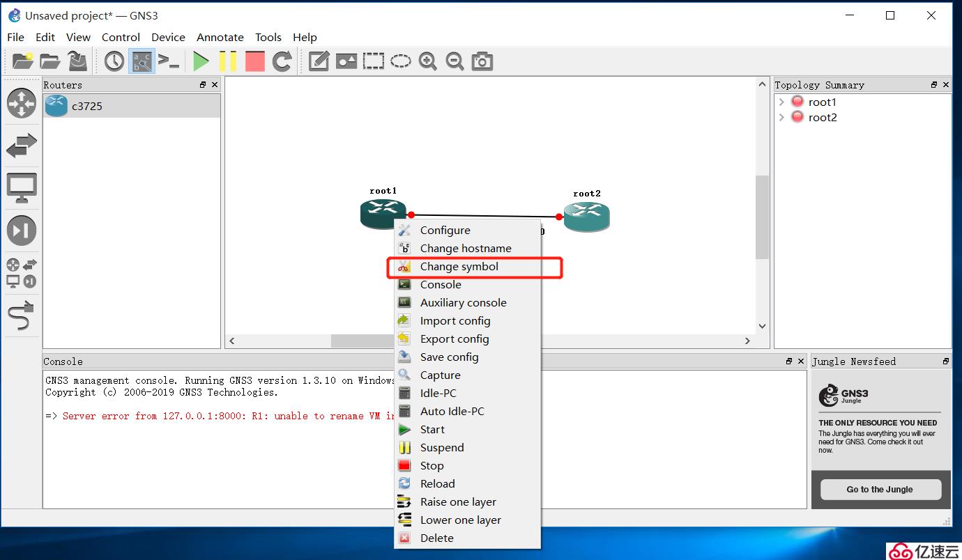Choose Save config menu entry
Screen dimensions: 962x560
pyautogui.click(x=468, y=357)
